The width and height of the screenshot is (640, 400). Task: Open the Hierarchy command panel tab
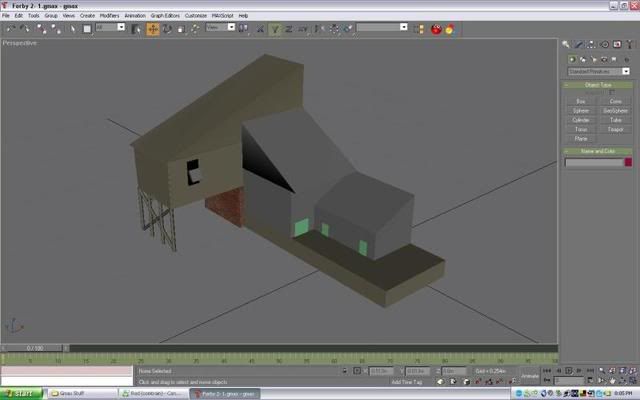click(x=591, y=44)
